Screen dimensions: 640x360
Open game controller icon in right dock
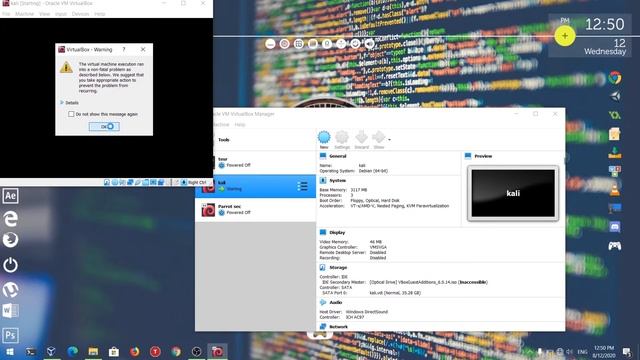point(615,246)
